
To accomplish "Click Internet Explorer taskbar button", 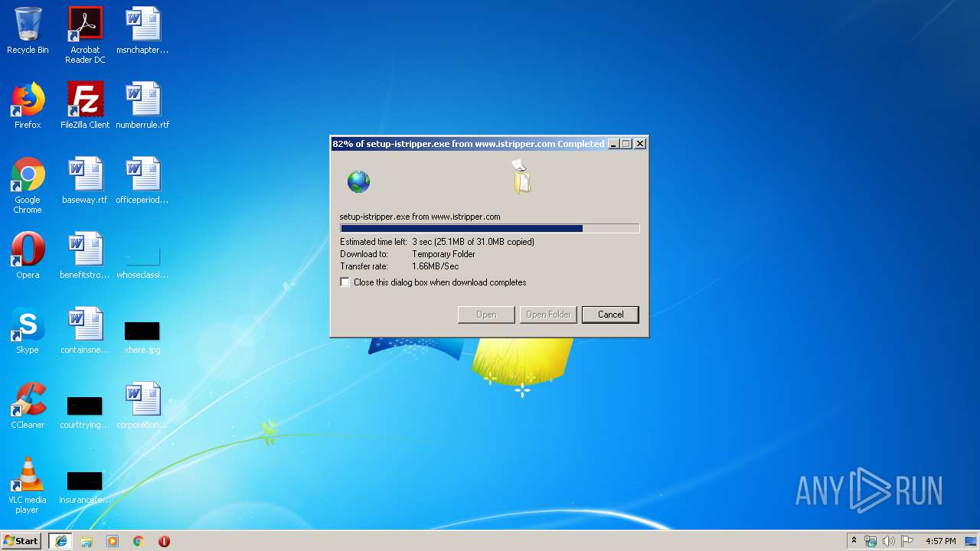I will 60,541.
